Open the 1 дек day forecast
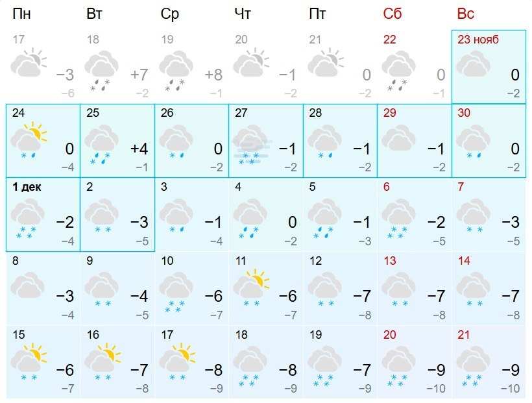Screen dimensions: 532x403 point(43,214)
